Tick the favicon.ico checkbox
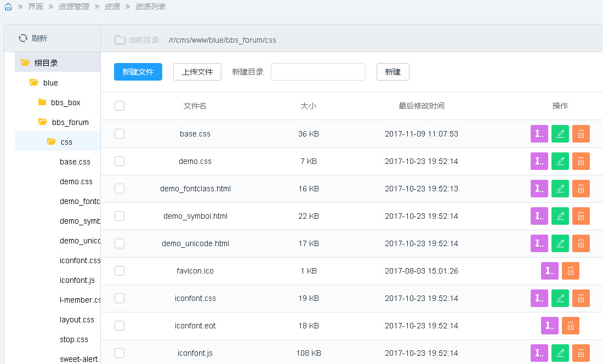Screen dimensions: 603x364 click(120, 271)
